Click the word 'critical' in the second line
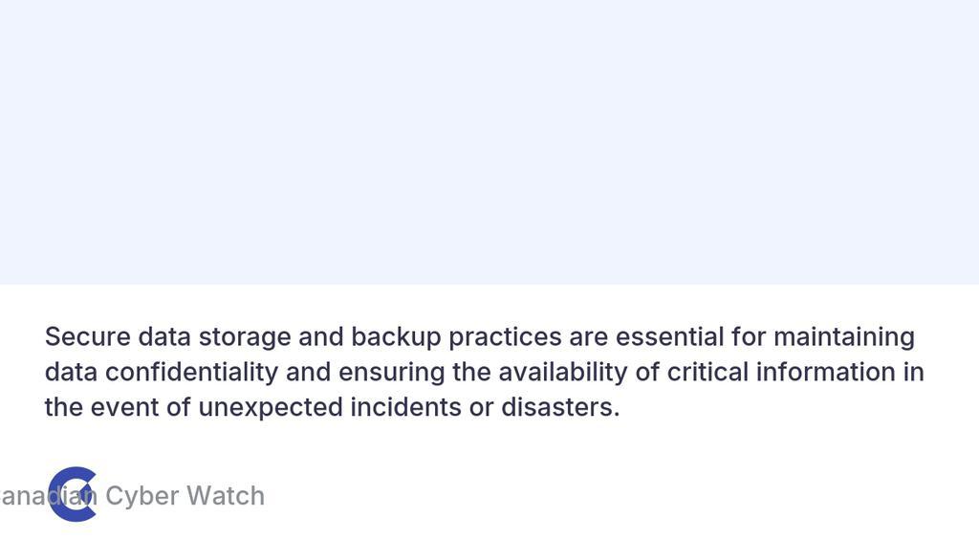 pyautogui.click(x=707, y=372)
